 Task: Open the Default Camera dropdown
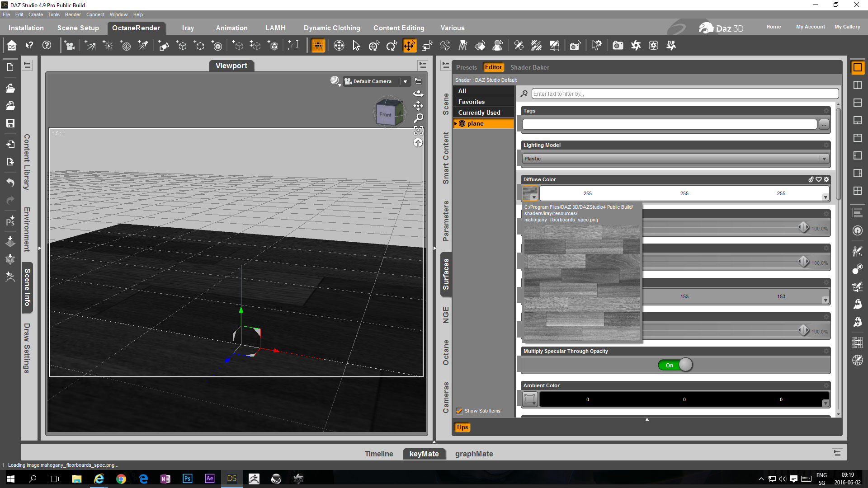(405, 81)
